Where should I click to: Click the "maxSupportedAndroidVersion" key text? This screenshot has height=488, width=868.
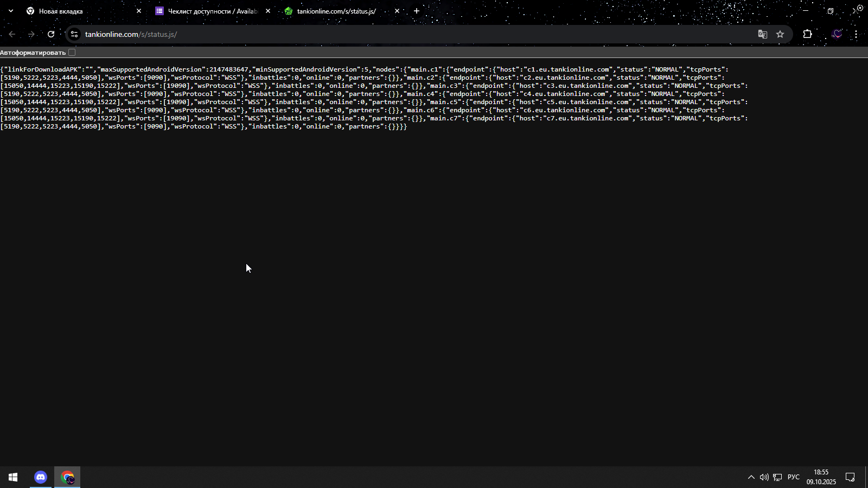(x=151, y=69)
